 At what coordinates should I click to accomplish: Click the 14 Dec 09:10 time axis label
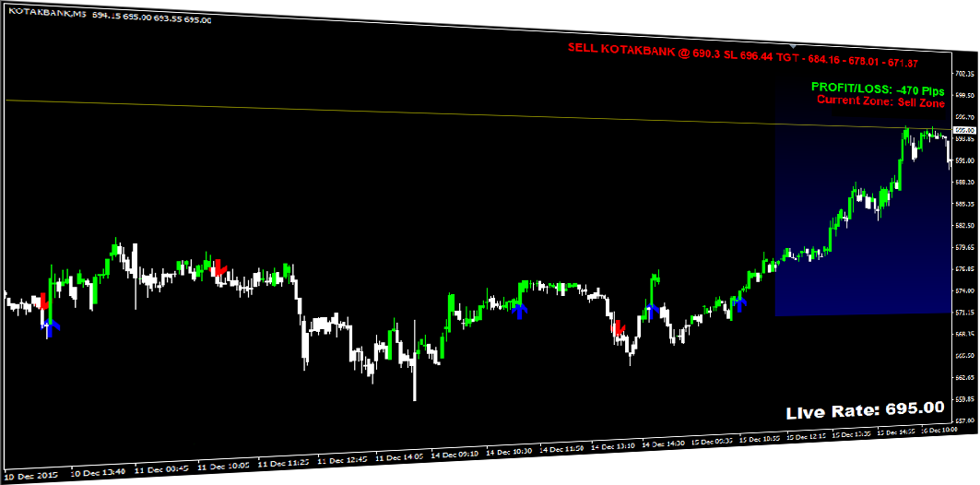pyautogui.click(x=455, y=454)
